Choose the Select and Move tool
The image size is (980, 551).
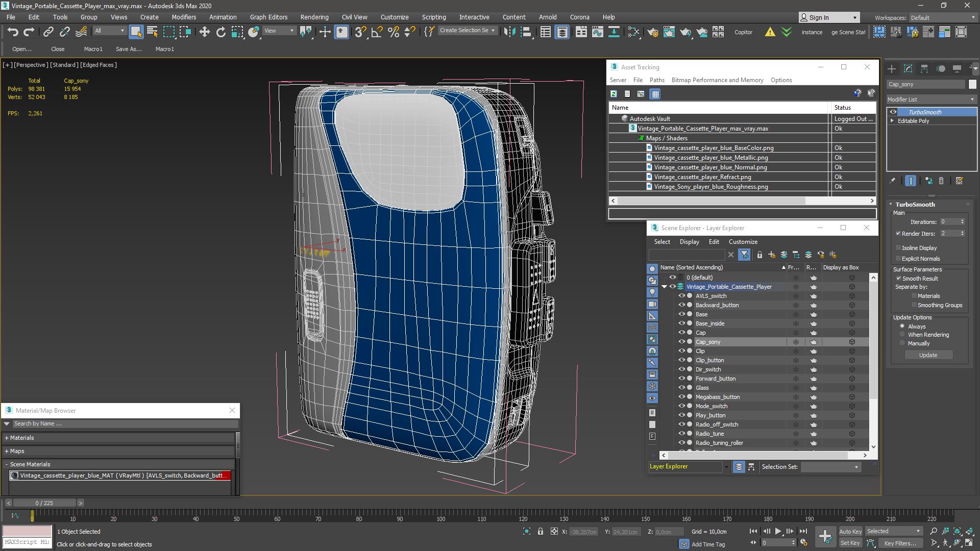pos(204,32)
